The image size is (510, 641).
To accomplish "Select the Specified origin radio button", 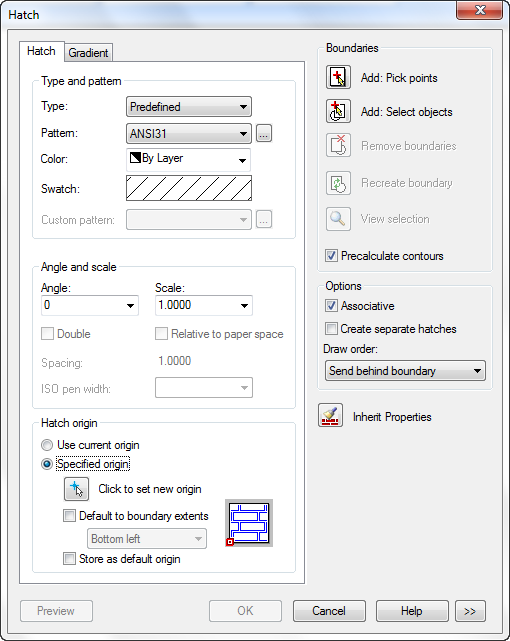I will tap(47, 464).
